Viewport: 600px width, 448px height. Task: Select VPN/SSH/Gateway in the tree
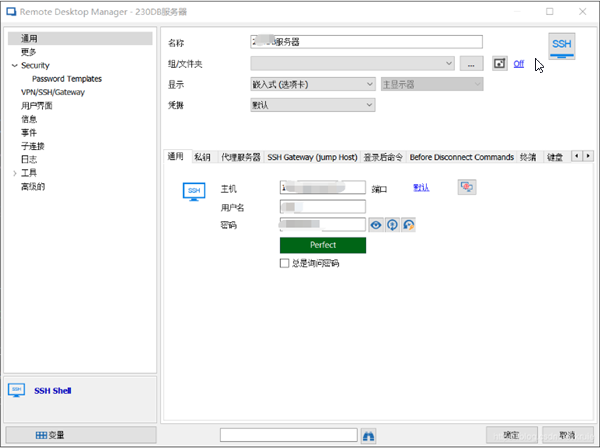click(x=53, y=92)
